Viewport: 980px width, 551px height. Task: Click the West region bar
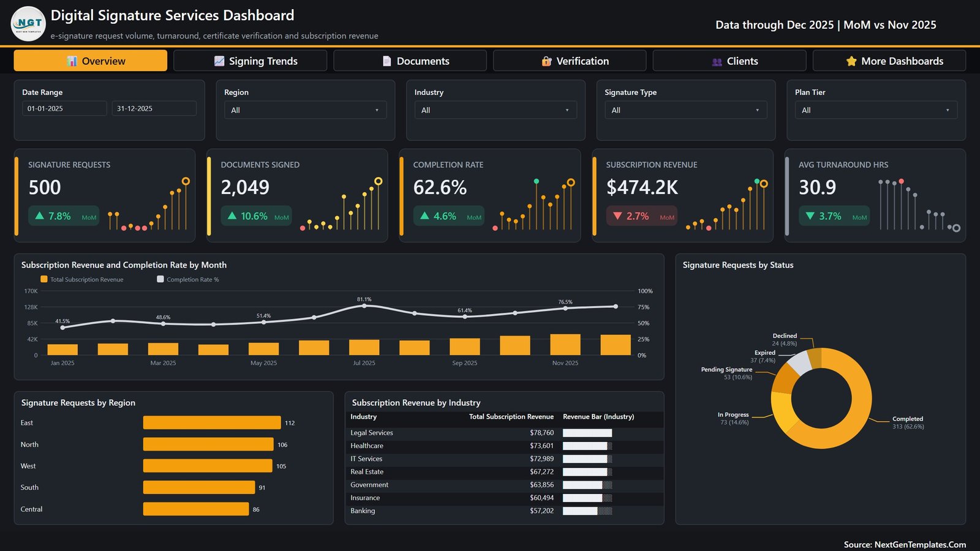(x=208, y=466)
